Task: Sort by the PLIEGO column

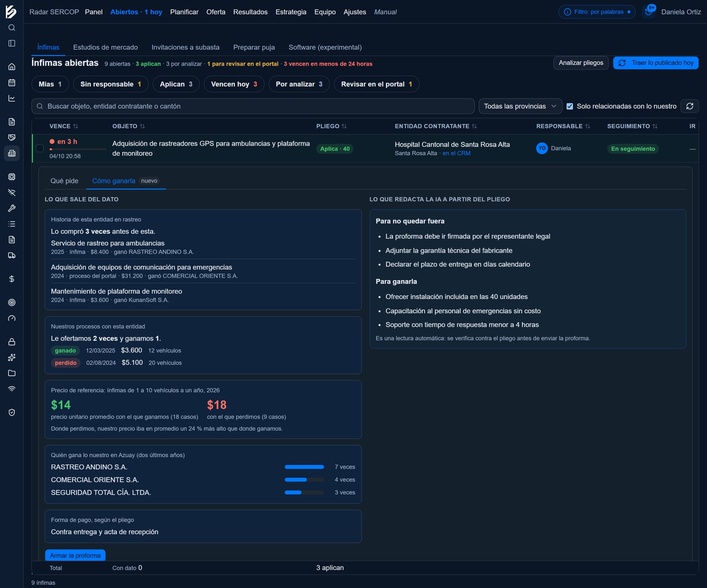Action: click(x=331, y=126)
